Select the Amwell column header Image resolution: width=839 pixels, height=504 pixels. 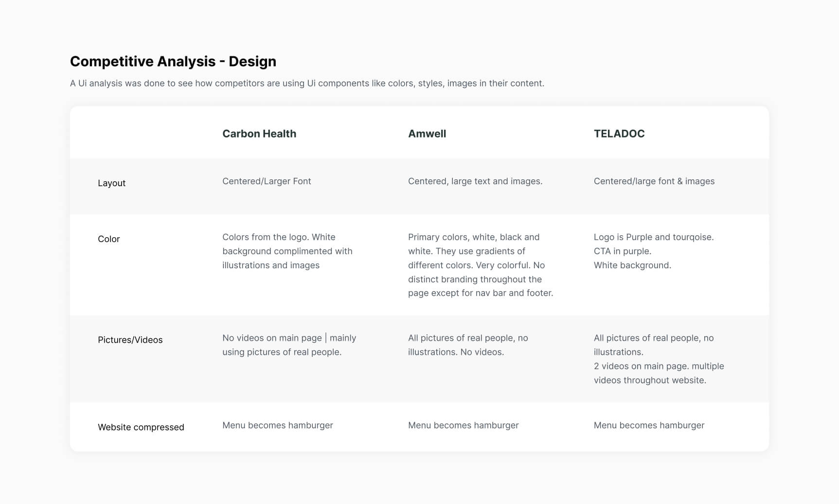427,134
